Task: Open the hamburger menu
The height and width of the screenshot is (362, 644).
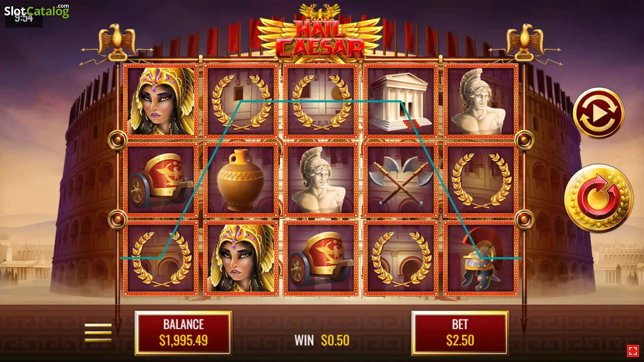Action: point(98,332)
